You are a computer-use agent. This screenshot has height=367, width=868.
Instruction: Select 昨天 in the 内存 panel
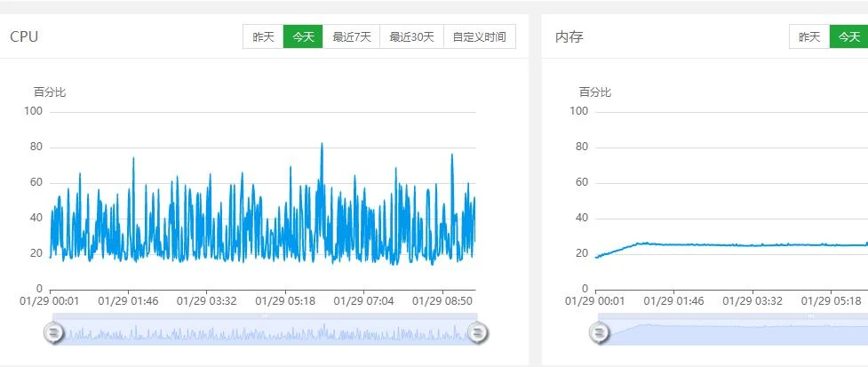[x=809, y=36]
